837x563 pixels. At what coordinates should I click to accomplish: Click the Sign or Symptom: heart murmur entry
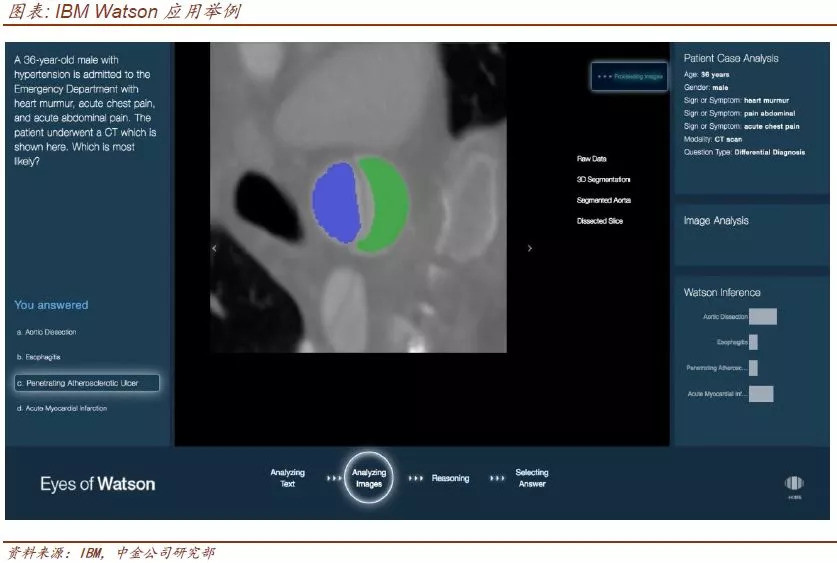736,100
